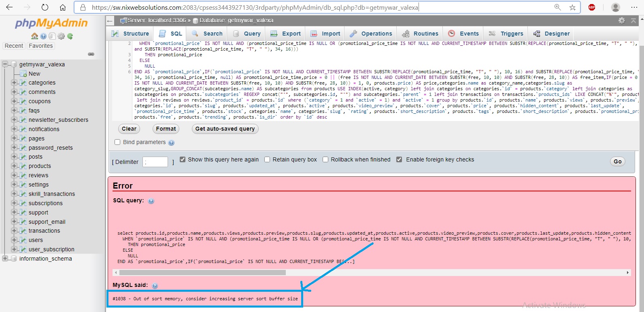Bookmark page with star icon
Screen dimensions: 644x312
point(572,7)
